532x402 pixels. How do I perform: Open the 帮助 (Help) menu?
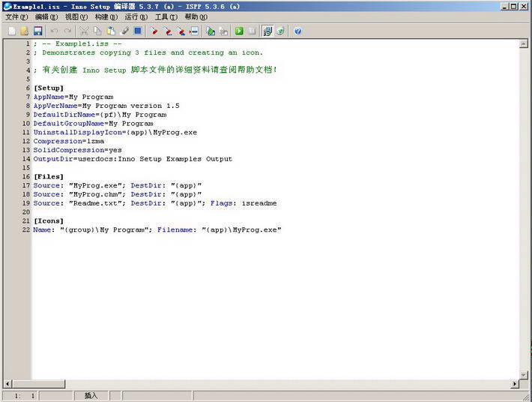tap(196, 16)
